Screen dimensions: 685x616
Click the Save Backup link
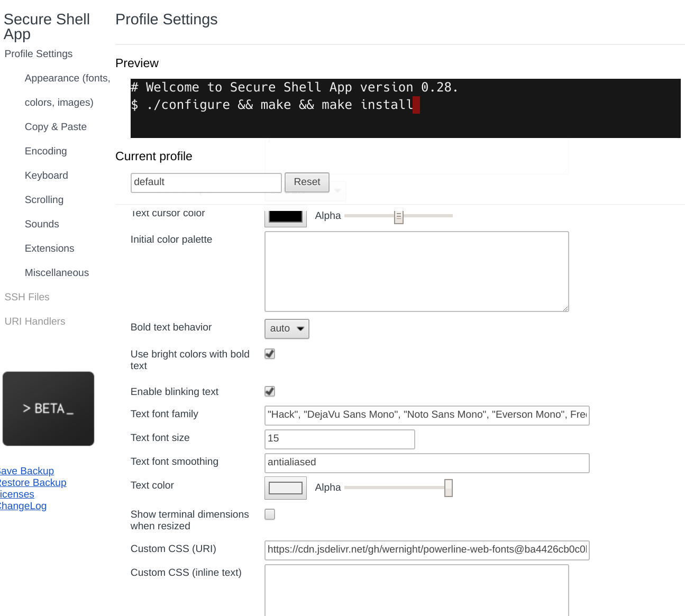tap(27, 471)
